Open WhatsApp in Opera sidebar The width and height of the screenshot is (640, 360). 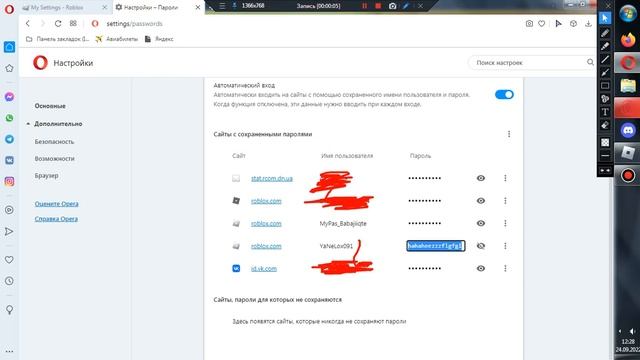[x=9, y=118]
